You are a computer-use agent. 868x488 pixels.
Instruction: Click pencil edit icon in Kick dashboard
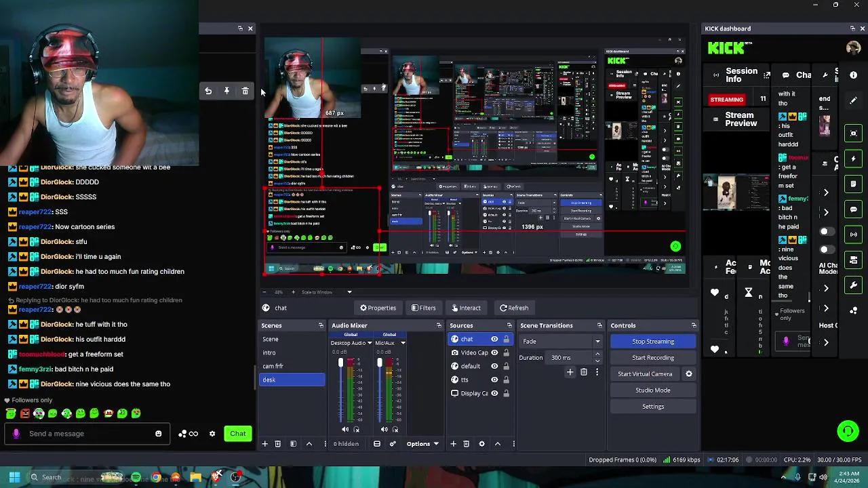click(x=854, y=100)
